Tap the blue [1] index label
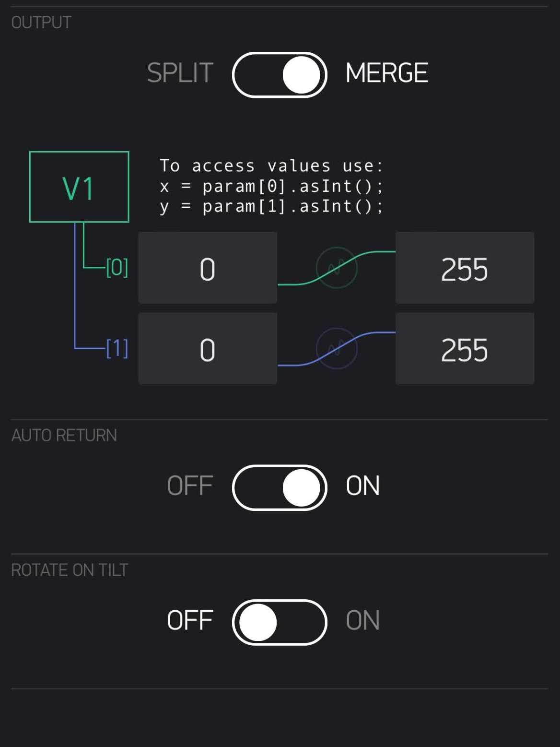The height and width of the screenshot is (747, 560). point(117,348)
